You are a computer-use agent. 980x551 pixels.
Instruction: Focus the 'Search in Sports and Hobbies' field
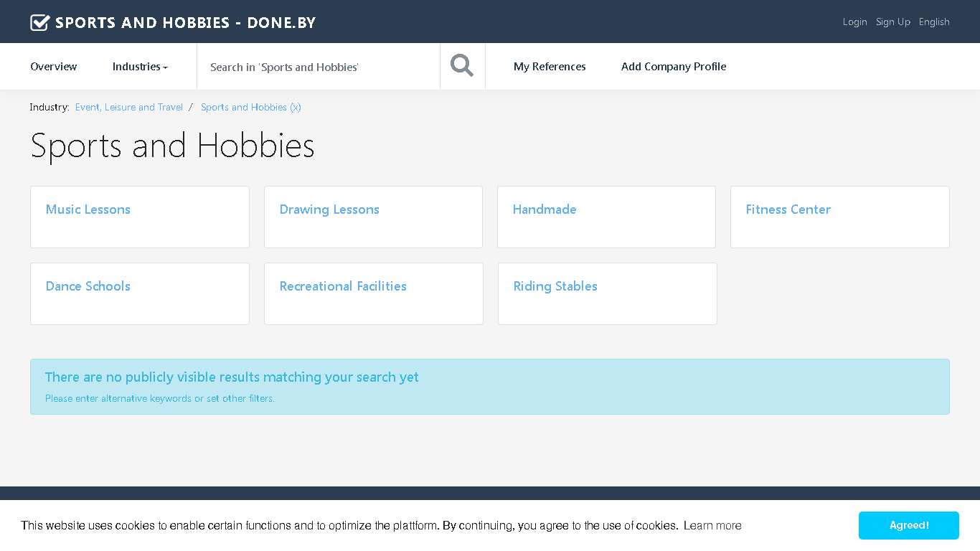click(319, 67)
